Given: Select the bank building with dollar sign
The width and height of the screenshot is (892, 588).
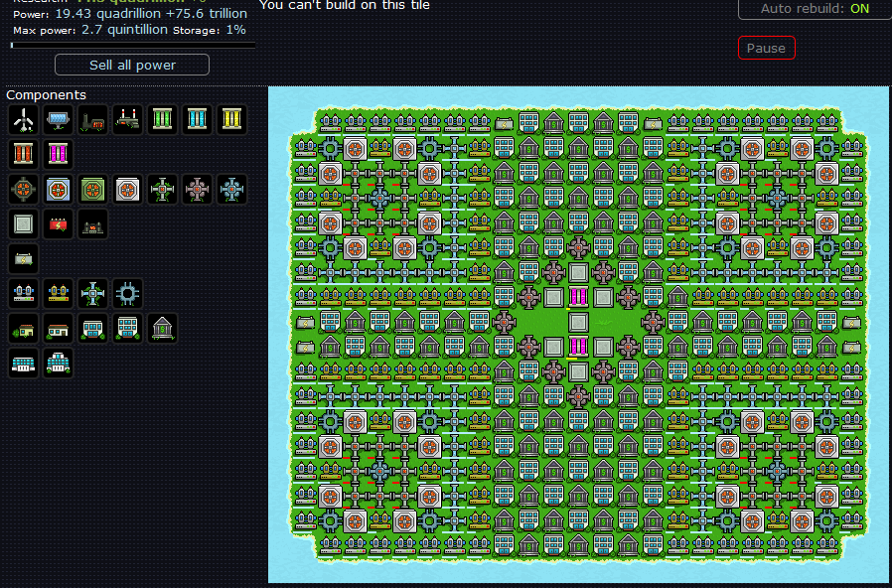Looking at the screenshot, I should pyautogui.click(x=162, y=329).
